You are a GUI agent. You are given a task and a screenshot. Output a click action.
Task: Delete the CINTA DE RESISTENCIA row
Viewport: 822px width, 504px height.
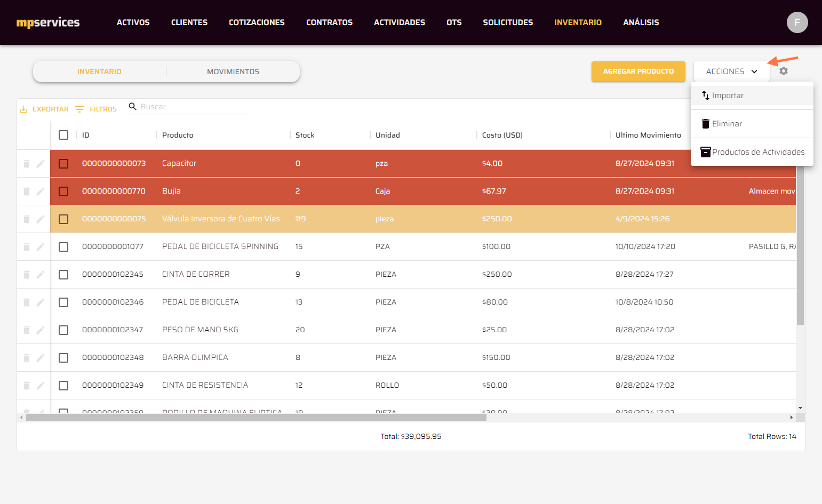(27, 386)
